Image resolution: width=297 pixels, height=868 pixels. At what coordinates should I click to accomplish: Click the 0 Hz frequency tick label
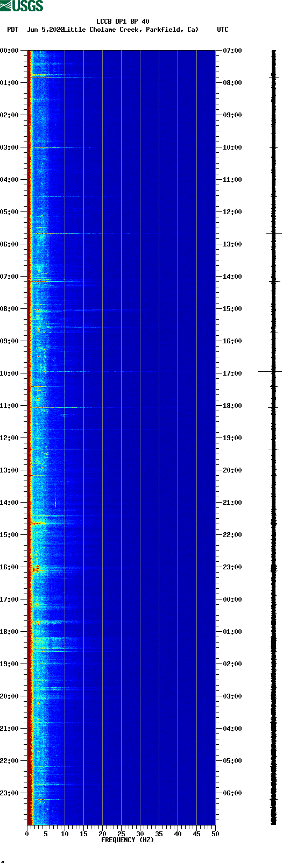[x=27, y=834]
